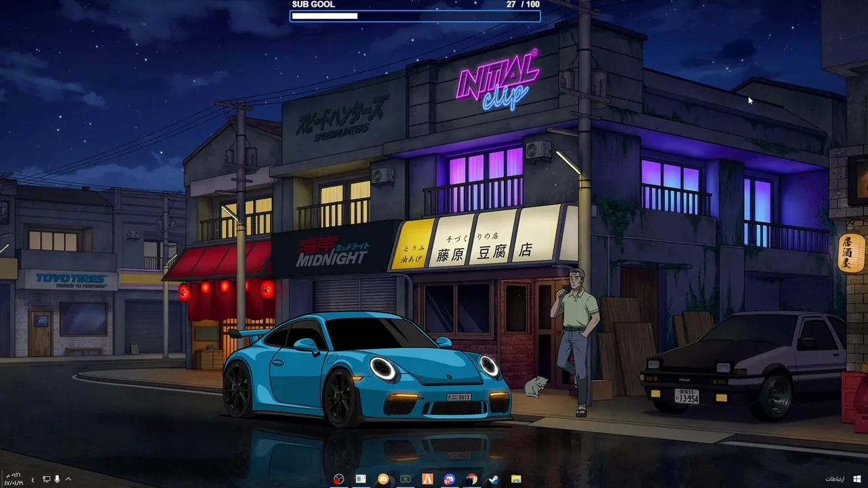868x488 pixels.
Task: Open the green X app in taskbar
Action: [x=405, y=479]
